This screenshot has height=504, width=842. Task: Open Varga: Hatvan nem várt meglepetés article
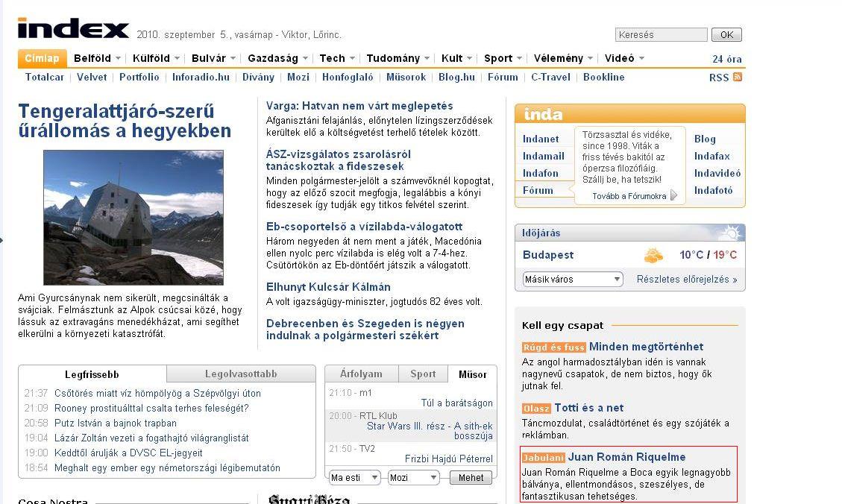tap(359, 106)
